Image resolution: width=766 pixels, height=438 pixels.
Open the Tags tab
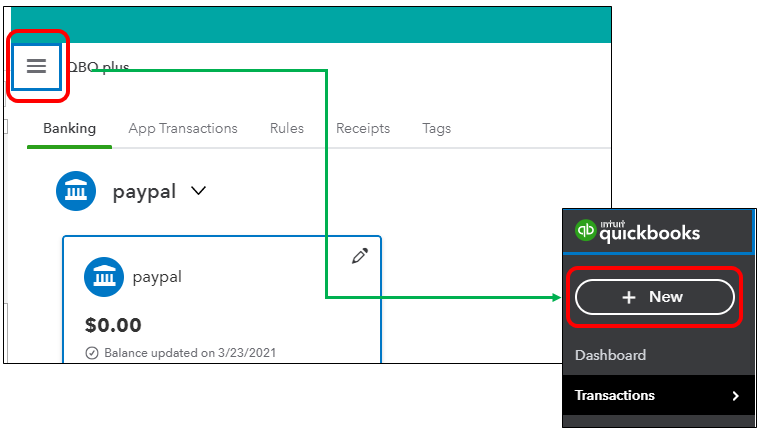pyautogui.click(x=436, y=128)
